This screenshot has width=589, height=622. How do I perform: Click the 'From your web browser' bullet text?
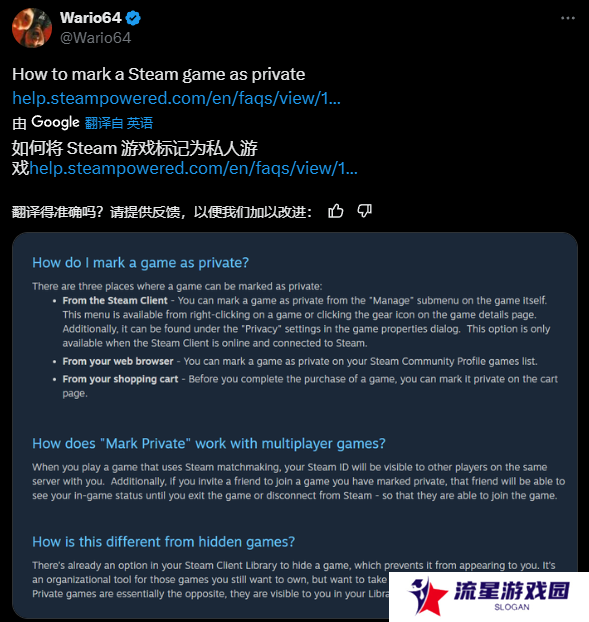(x=118, y=361)
